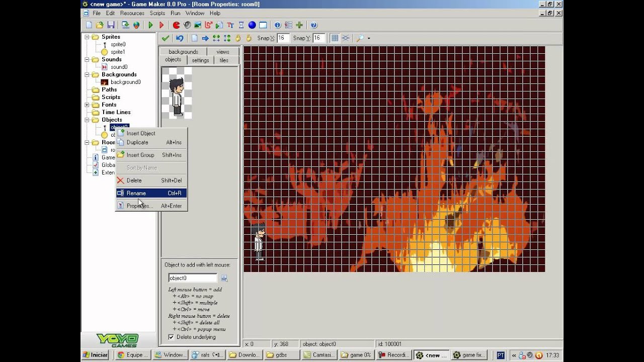Lock all instances with closed padlock
This screenshot has height=362, width=644.
click(x=238, y=38)
